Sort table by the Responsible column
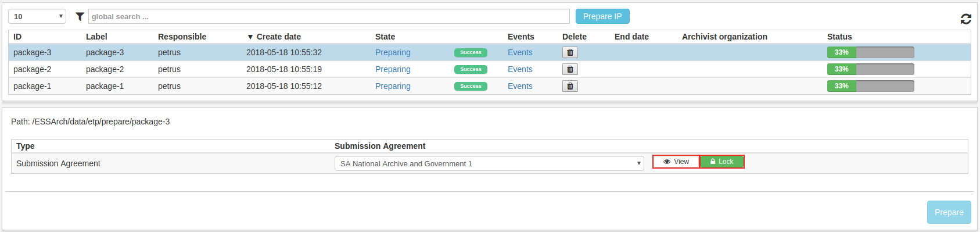Screen dimensions: 980x232 pyautogui.click(x=182, y=37)
